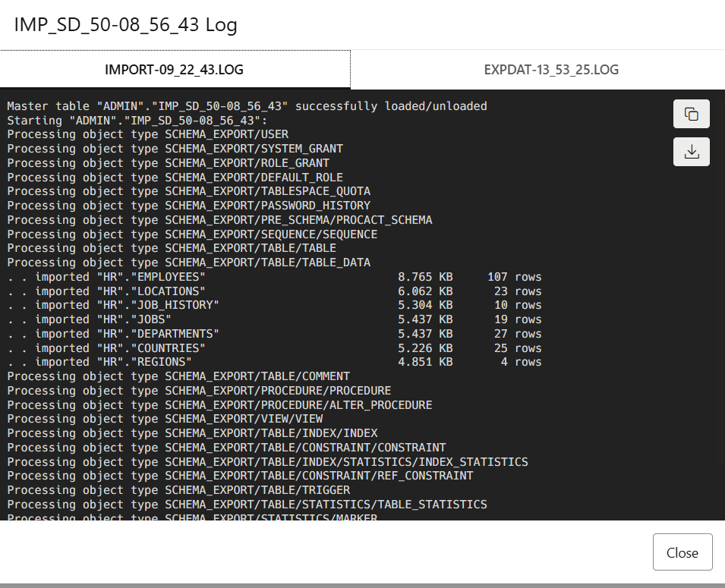Click the SCHEMA_EXPORT/USER log line
The image size is (725, 588).
pos(148,134)
